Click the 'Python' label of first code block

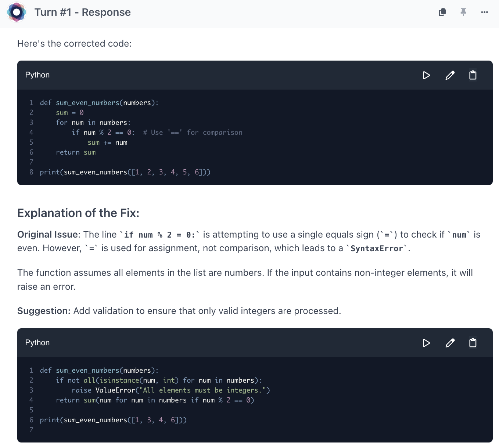click(37, 75)
